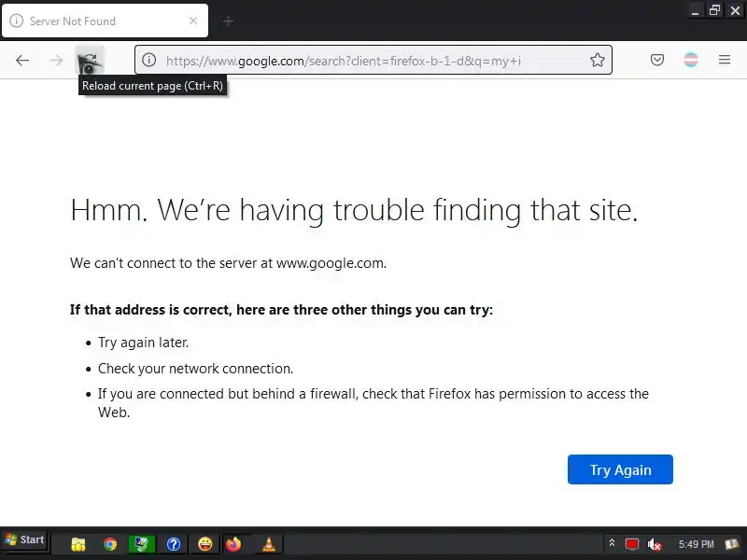
Task: Click the muted volume tray icon
Action: coord(655,544)
